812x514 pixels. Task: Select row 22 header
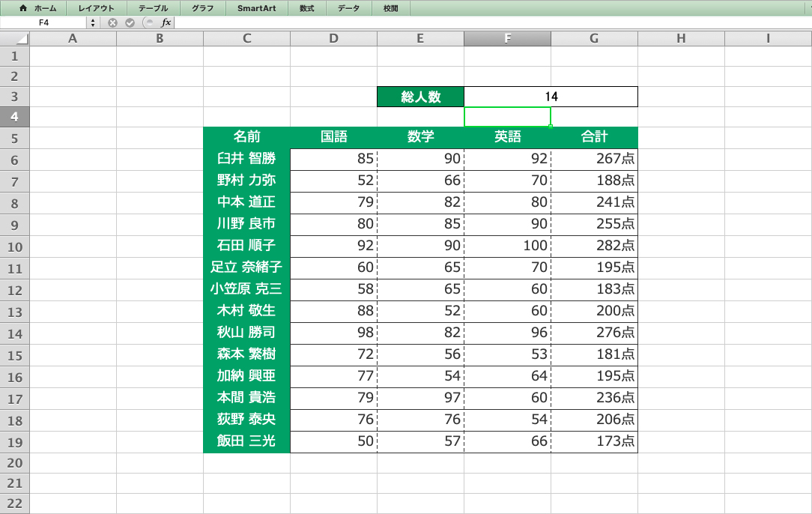click(x=14, y=504)
